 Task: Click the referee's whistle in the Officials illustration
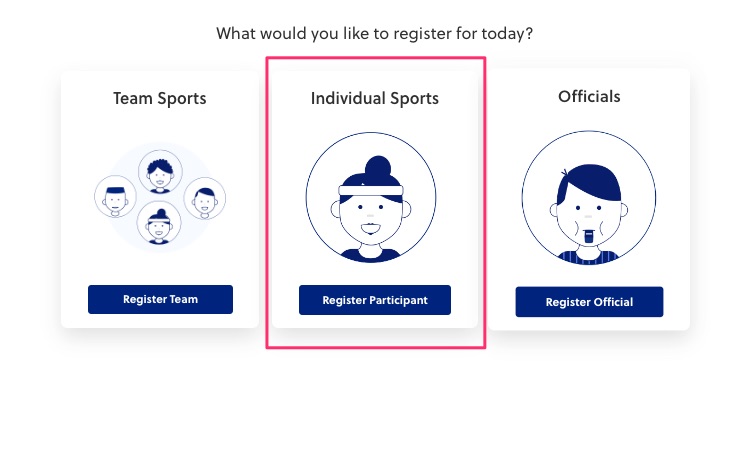tap(589, 236)
